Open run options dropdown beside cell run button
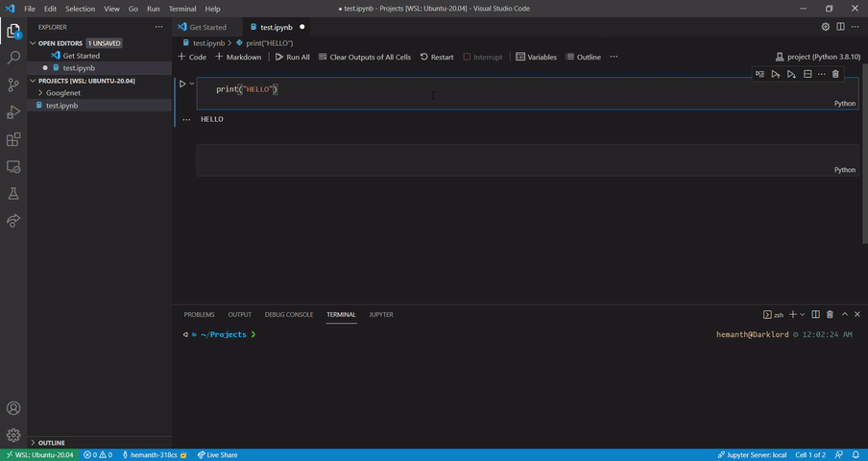Image resolution: width=868 pixels, height=461 pixels. coord(192,84)
